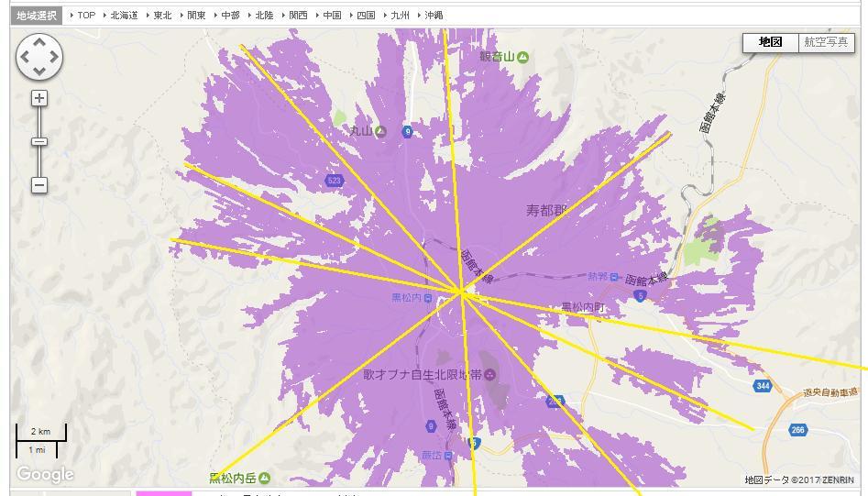
Task: Click the Google logo on the map
Action: point(45,474)
